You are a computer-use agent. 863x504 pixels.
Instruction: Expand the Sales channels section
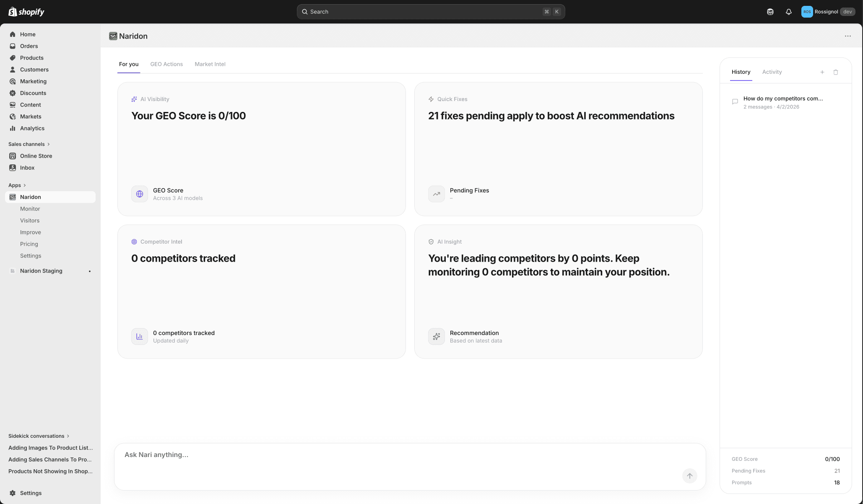tap(29, 144)
